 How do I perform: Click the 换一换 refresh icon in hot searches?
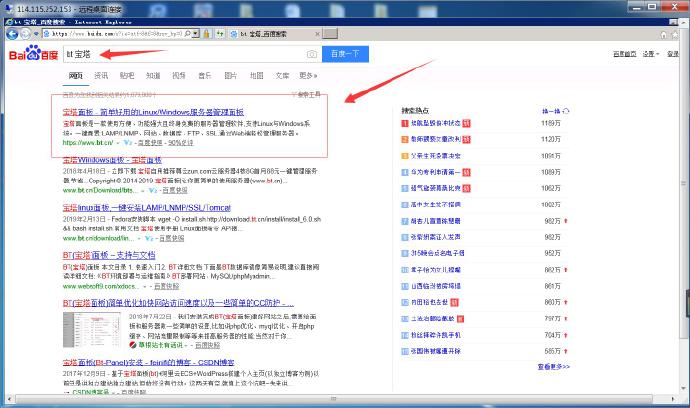pos(566,111)
